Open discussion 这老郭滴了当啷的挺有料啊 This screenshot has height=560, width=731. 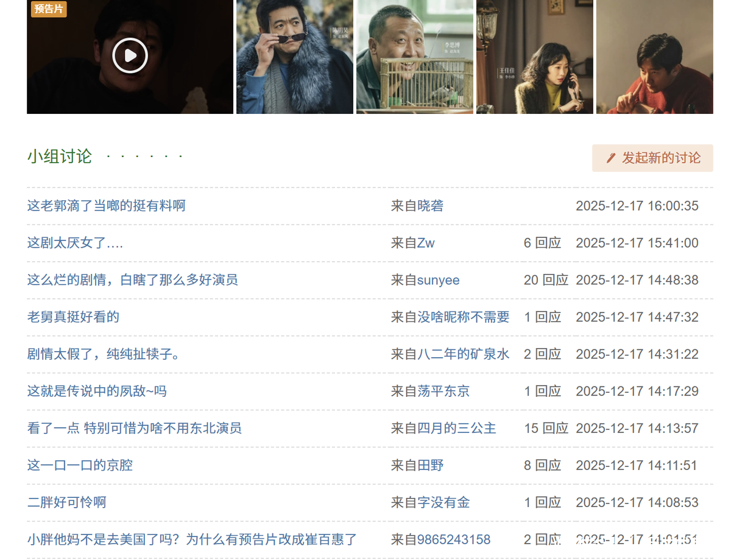point(106,206)
